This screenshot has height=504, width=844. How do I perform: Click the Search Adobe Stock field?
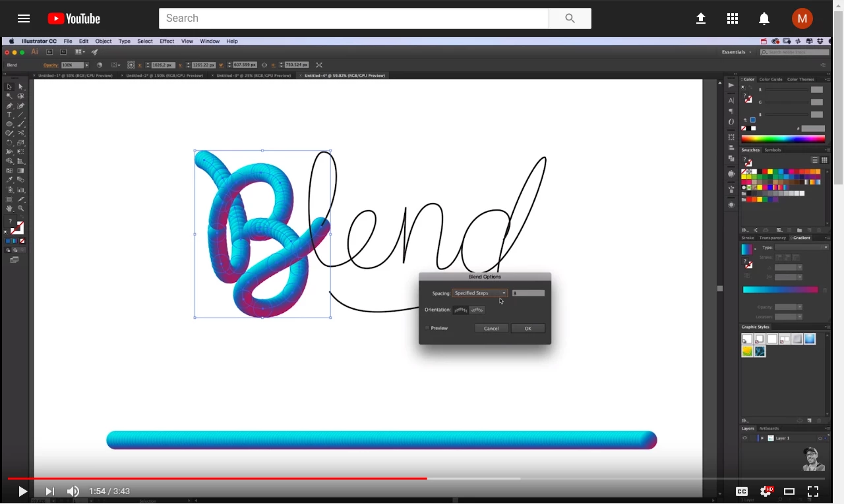tap(795, 52)
